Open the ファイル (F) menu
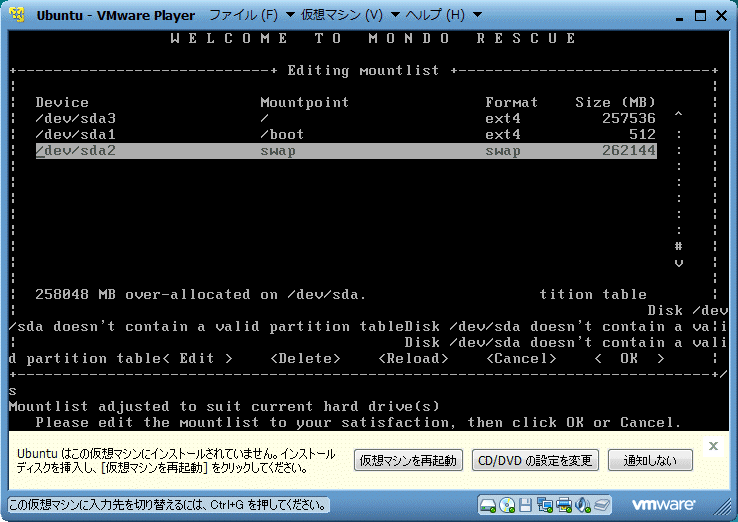Screen dimensions: 738x522 (243, 15)
